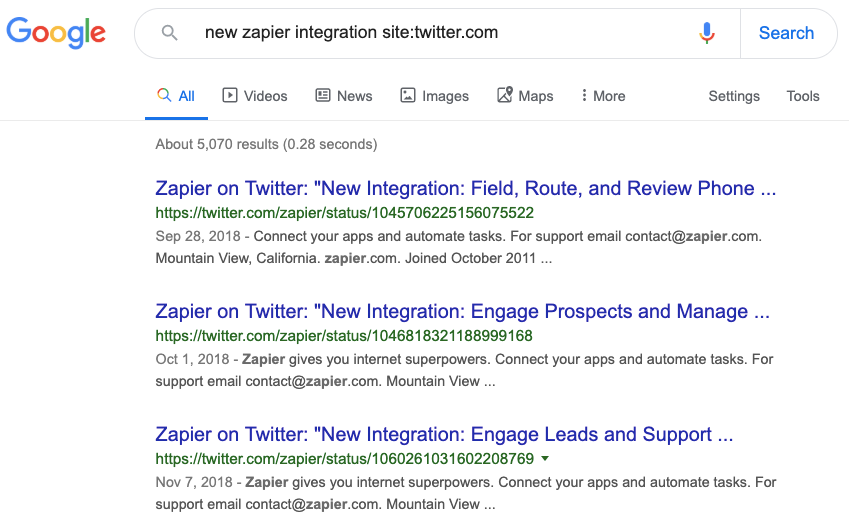Click the Search button
Image resolution: width=849 pixels, height=523 pixels.
pyautogui.click(x=786, y=33)
